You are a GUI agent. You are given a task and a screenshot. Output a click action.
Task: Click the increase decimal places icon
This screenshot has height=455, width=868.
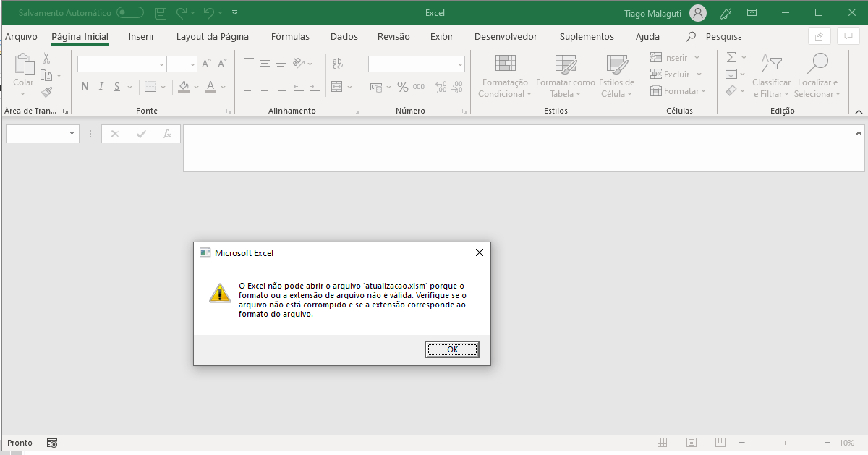click(440, 87)
